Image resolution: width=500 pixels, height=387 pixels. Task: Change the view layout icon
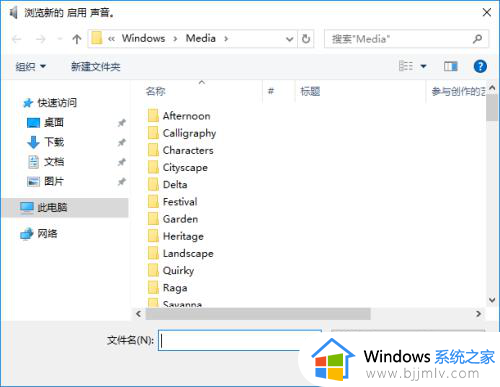406,66
